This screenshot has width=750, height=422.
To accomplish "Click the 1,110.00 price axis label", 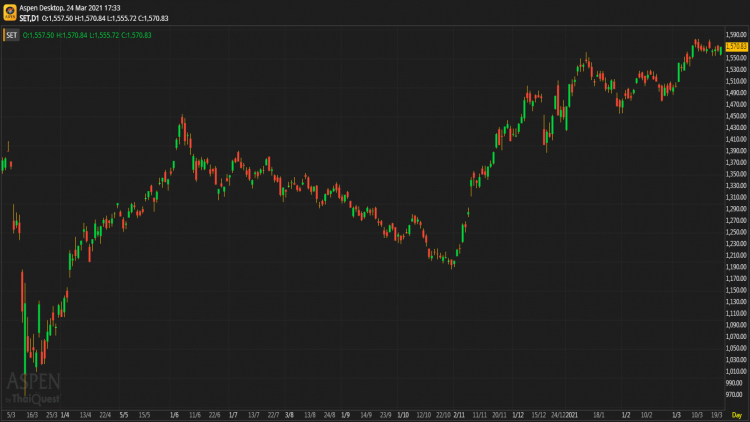I will click(736, 313).
